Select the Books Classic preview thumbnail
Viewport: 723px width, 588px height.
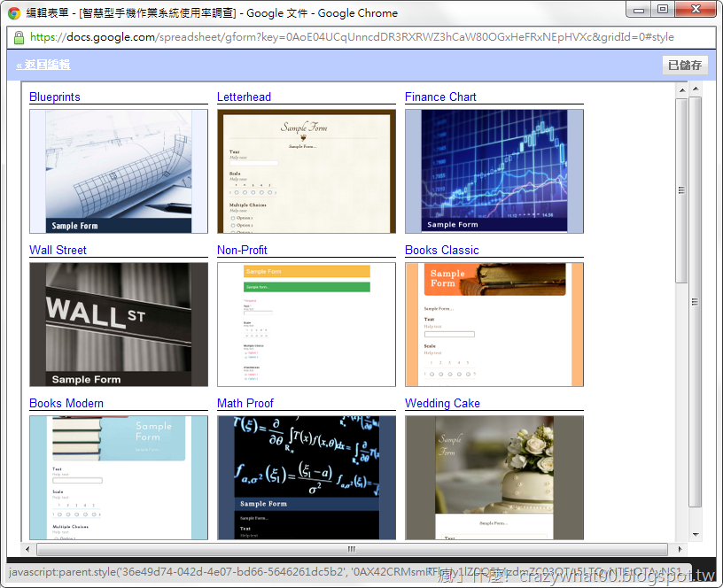494,324
